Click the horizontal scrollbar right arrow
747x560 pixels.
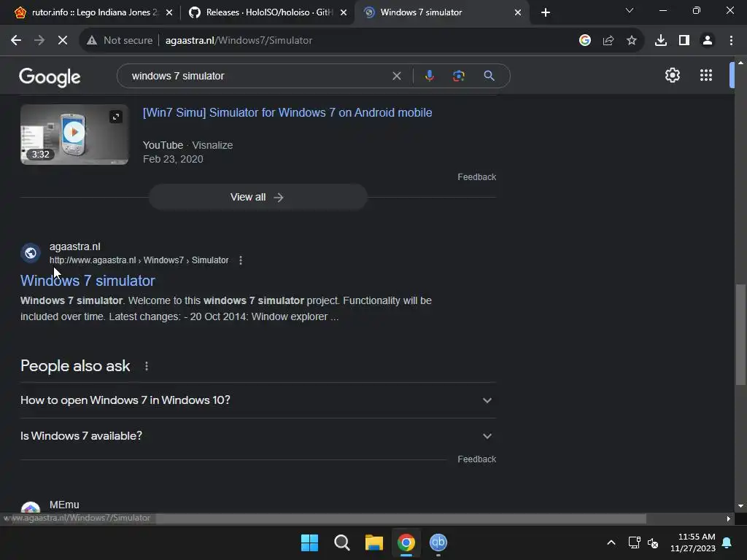(x=728, y=518)
